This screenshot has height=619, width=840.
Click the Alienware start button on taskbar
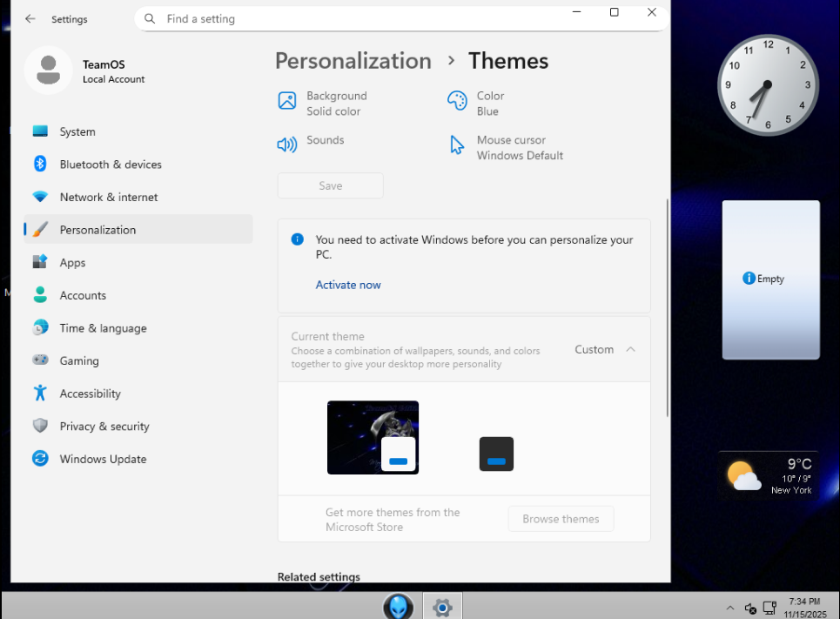[399, 606]
